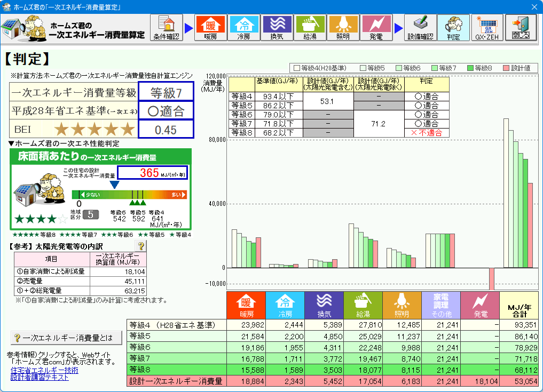
Task: Open the 条件確認 step in the toolbar
Action: pos(167,28)
